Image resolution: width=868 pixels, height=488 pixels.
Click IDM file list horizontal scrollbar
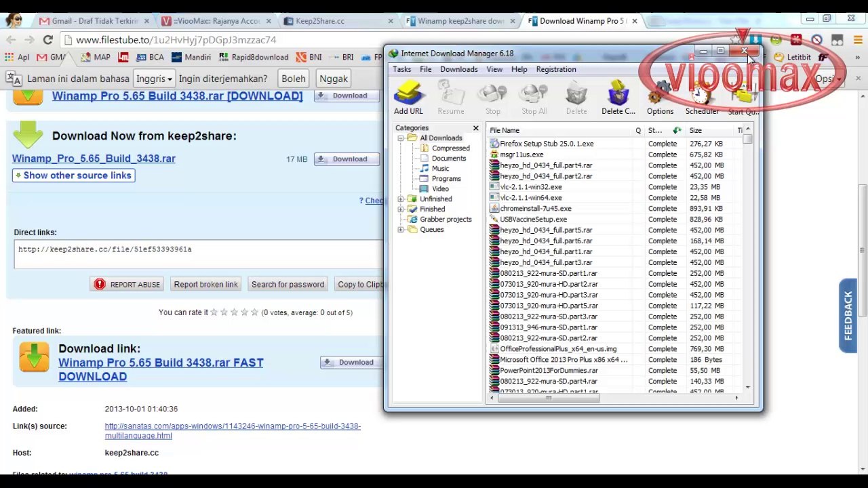click(548, 398)
